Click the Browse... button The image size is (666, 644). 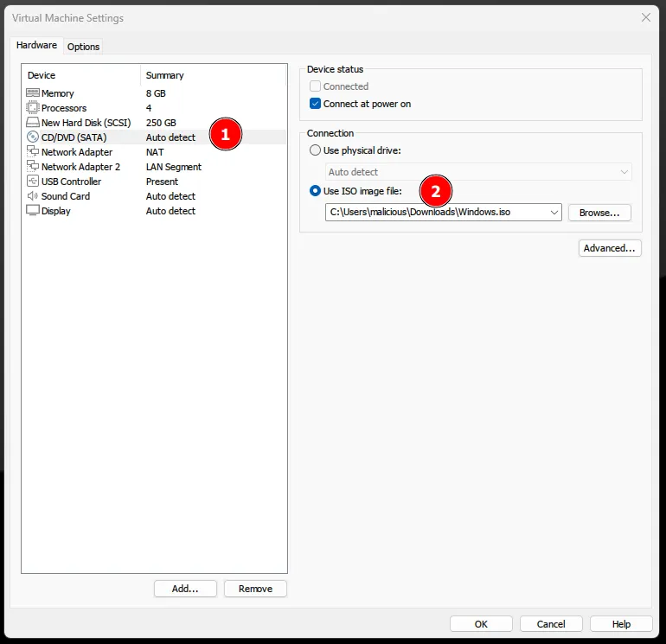tap(599, 213)
